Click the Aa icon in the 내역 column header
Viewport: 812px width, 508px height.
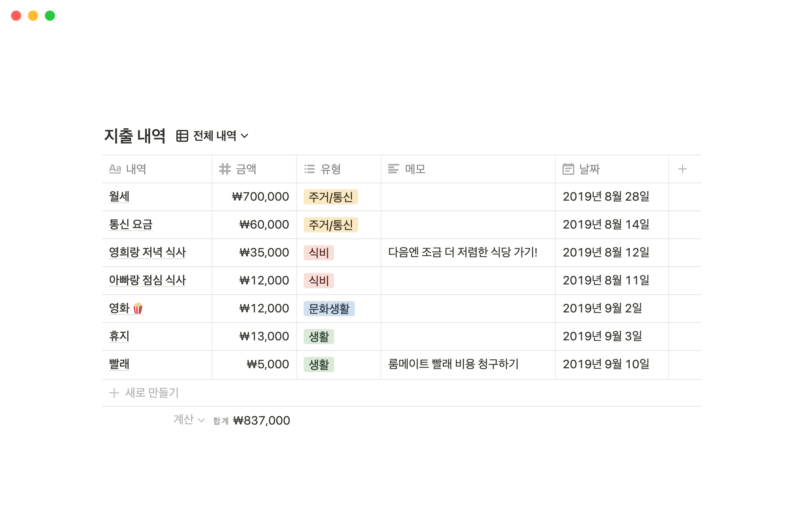pyautogui.click(x=115, y=169)
